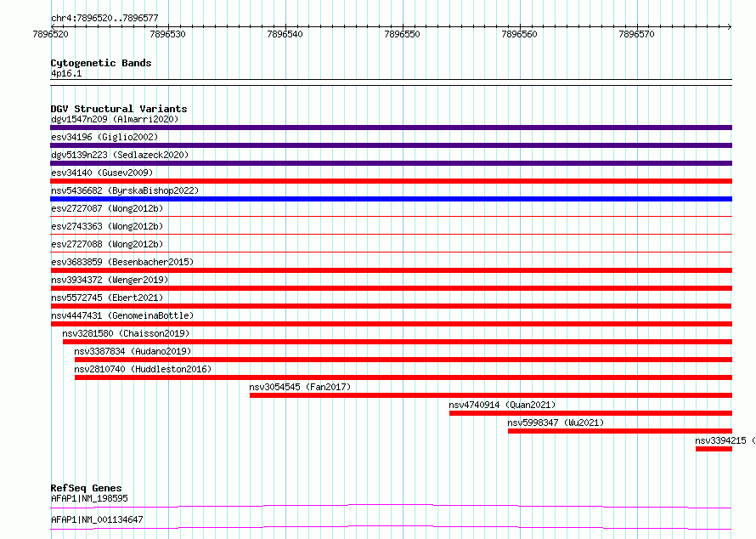This screenshot has width=756, height=539.
Task: Click the dgv1547n209 (Almarri2020) variant bar
Action: click(x=391, y=128)
